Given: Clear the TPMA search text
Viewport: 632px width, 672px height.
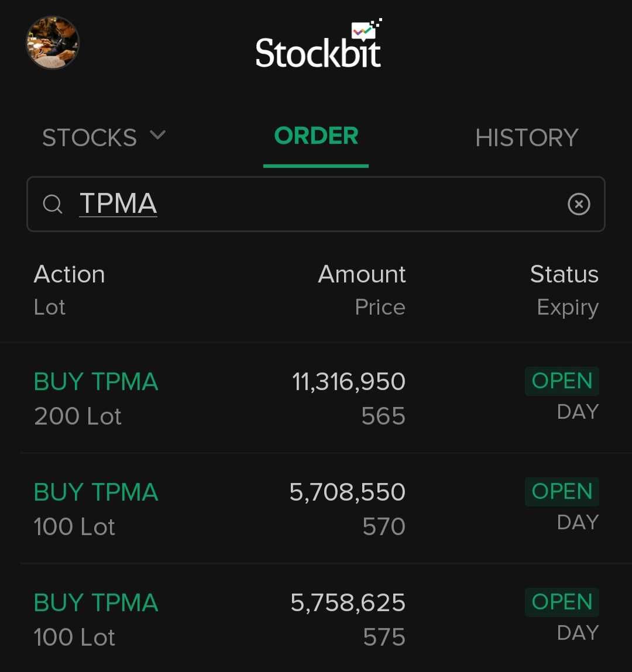Looking at the screenshot, I should coord(579,204).
